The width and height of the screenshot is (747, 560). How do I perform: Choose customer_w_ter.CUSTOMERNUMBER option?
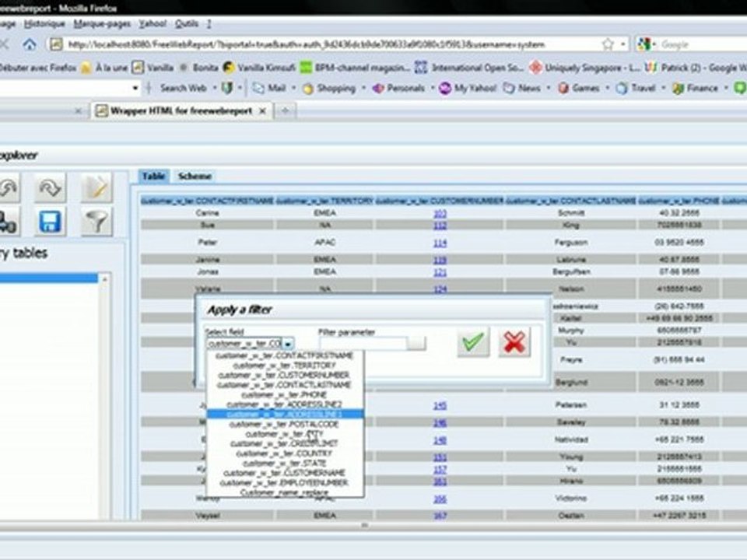[284, 375]
